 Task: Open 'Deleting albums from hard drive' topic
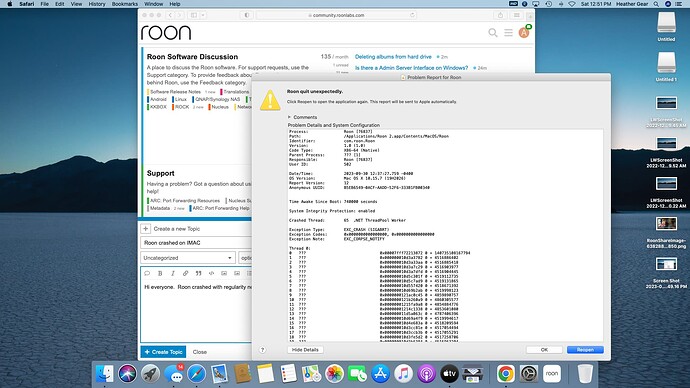(x=393, y=57)
